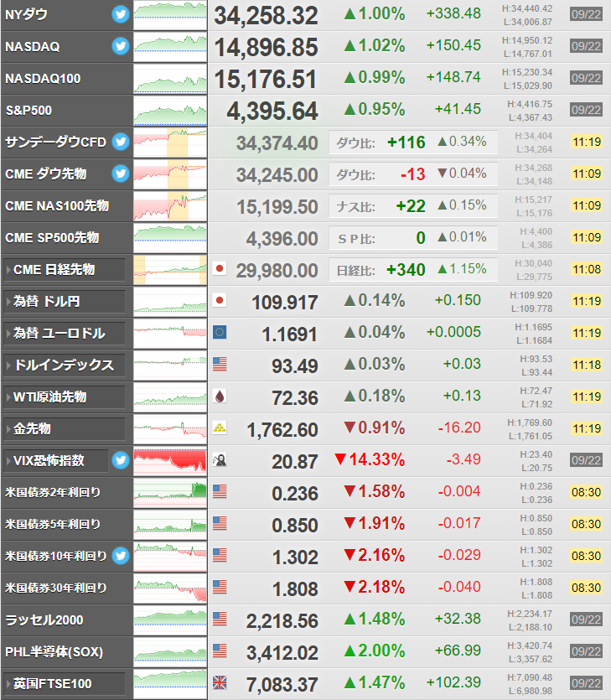Screen dimensions: 611x700
Task: Expand the VIX恐怖指数 entry
Action: click(x=56, y=461)
